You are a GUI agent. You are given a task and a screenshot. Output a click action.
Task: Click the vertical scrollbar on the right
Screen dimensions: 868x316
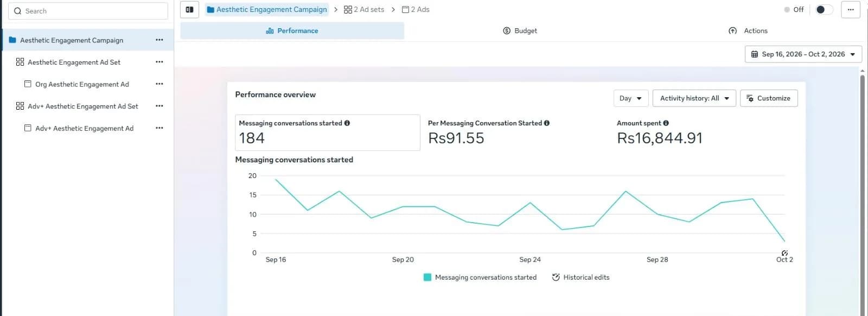(863, 194)
